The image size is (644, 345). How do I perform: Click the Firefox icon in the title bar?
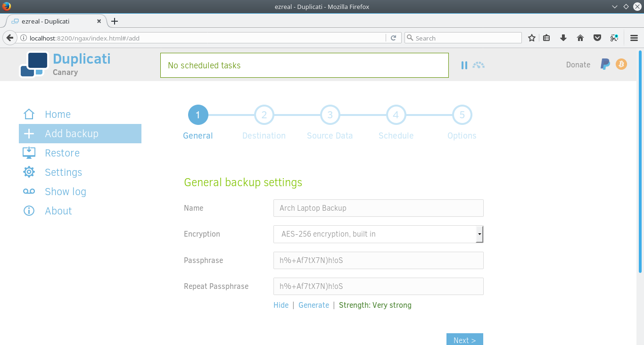pos(6,7)
